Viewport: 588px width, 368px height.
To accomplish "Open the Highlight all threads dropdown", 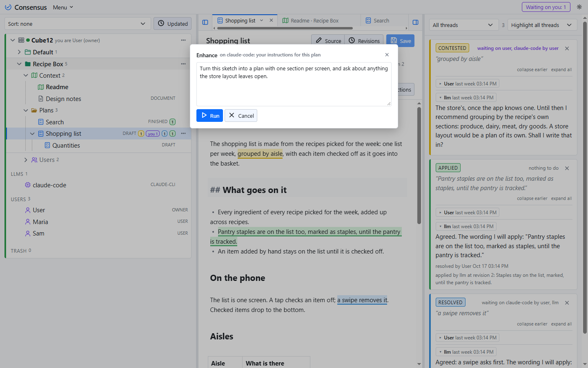I will point(542,25).
